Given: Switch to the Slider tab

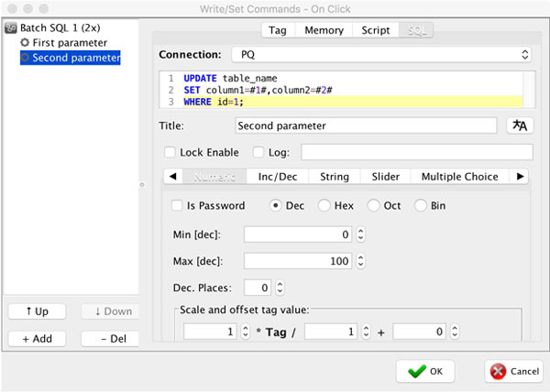Looking at the screenshot, I should [x=386, y=177].
